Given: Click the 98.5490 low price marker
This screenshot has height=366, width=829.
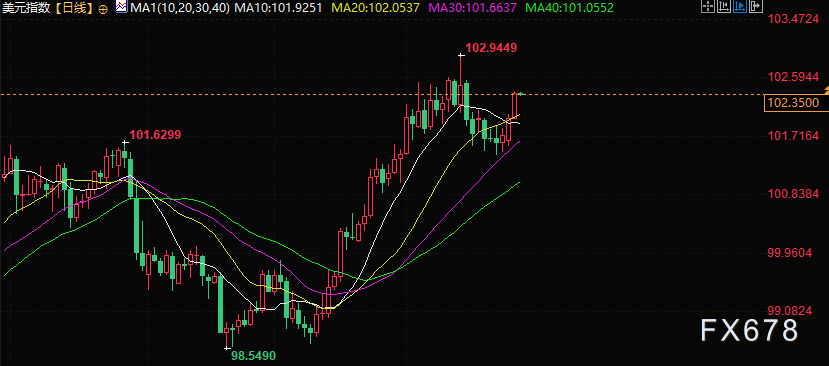Looking at the screenshot, I should coord(254,356).
